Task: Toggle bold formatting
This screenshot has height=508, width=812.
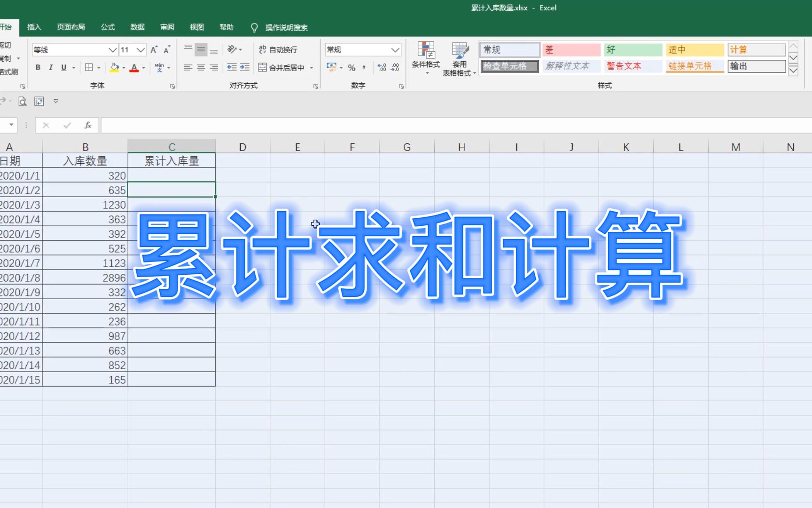Action: pos(38,68)
